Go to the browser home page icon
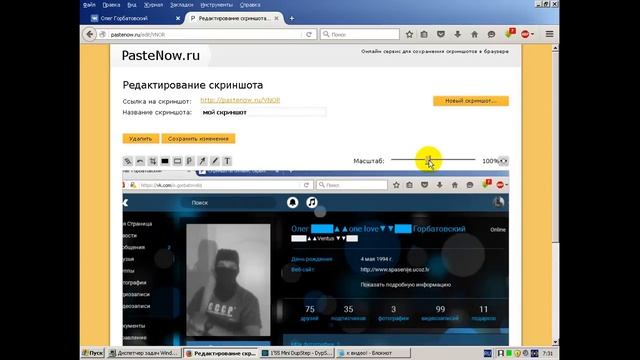Image resolution: width=640 pixels, height=360 pixels. click(x=474, y=35)
